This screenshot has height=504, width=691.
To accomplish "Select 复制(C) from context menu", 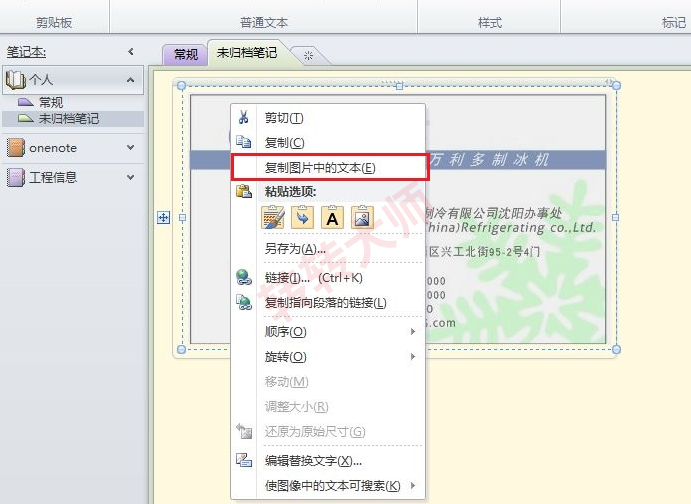I will pos(328,142).
